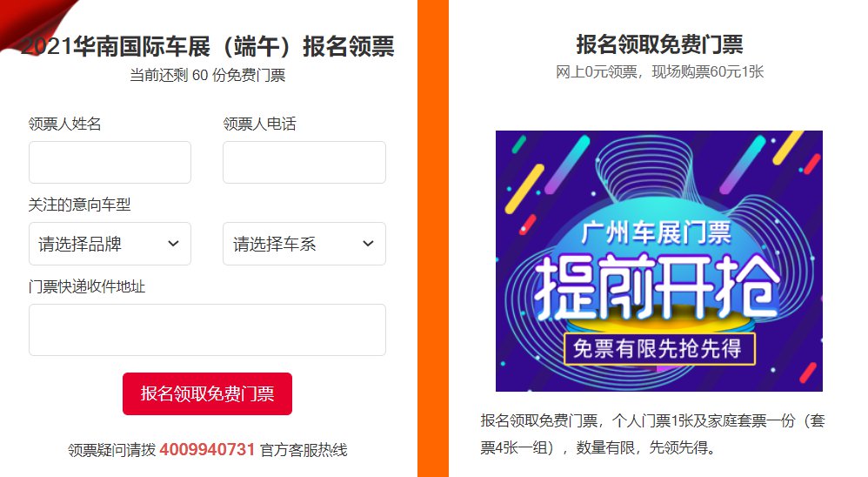Focus the 领票人电话 phone number field

(304, 163)
